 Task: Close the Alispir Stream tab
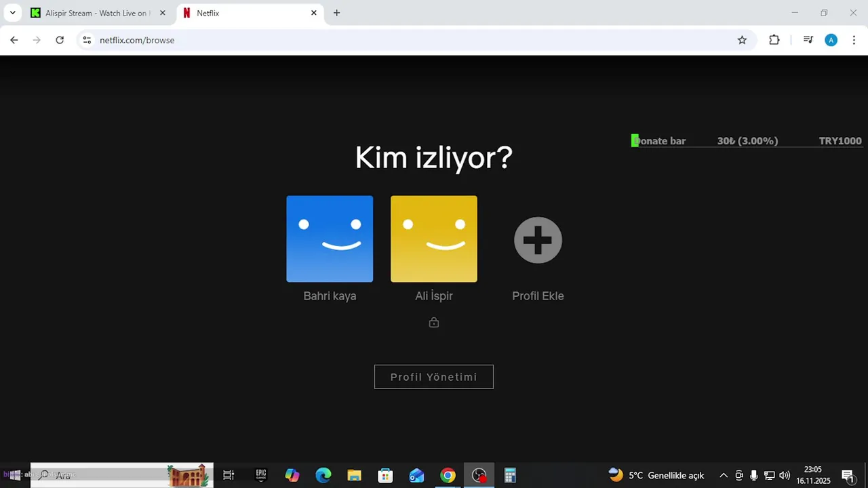[162, 13]
